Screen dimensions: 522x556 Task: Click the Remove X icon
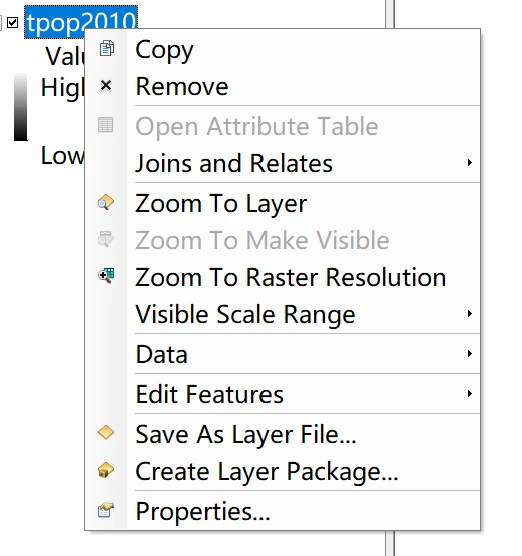click(x=106, y=85)
